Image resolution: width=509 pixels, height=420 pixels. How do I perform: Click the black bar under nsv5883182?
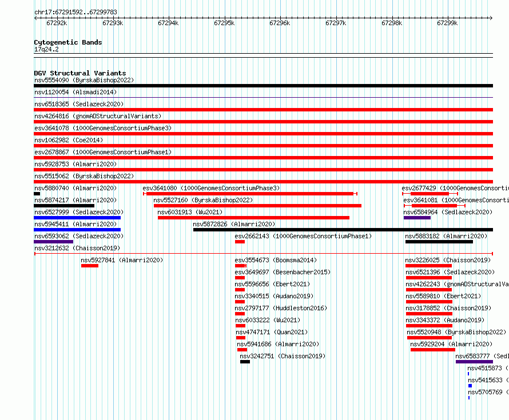click(x=439, y=242)
